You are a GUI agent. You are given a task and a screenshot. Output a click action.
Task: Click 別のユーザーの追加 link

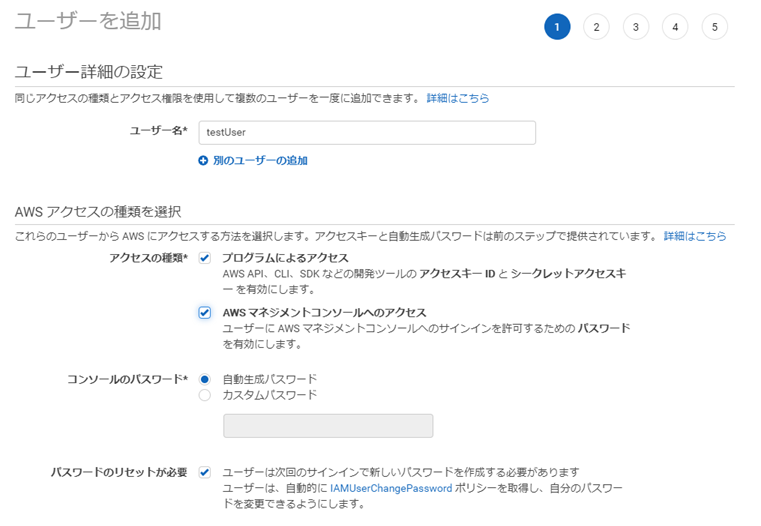pyautogui.click(x=260, y=161)
